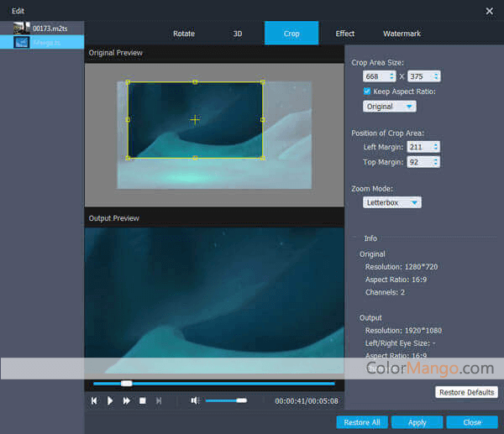The height and width of the screenshot is (434, 504).
Task: Click the bottom-right crop corner handle
Action: 263,158
